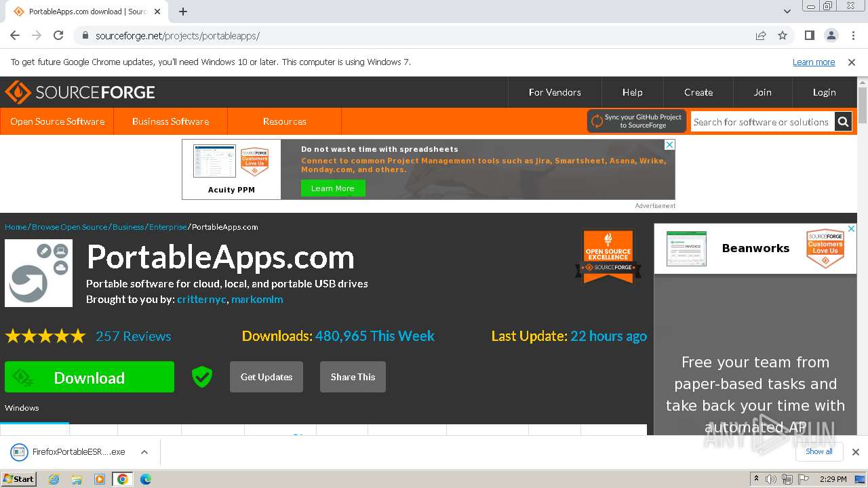The height and width of the screenshot is (488, 868).
Task: Open Internet Explorer from taskbar
Action: click(x=54, y=479)
